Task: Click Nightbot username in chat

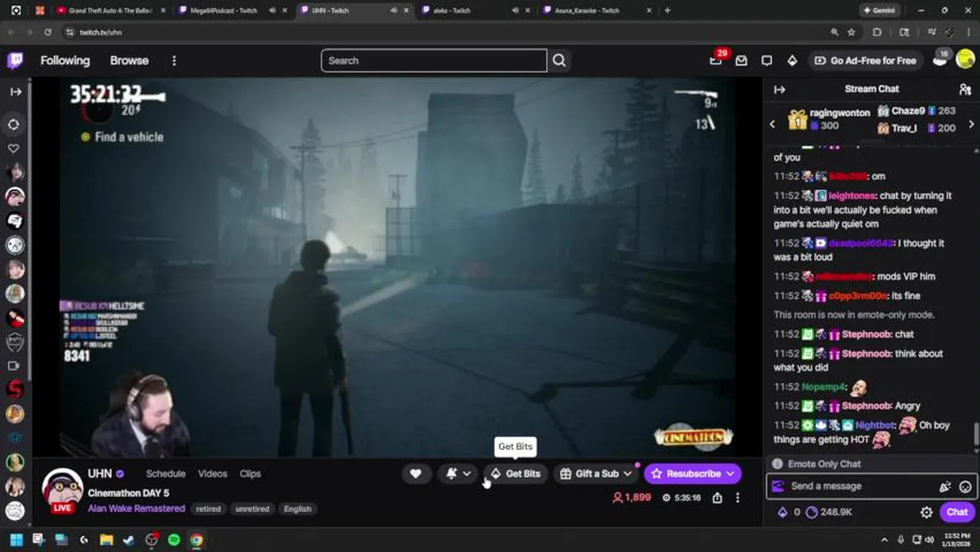Action: [x=876, y=425]
